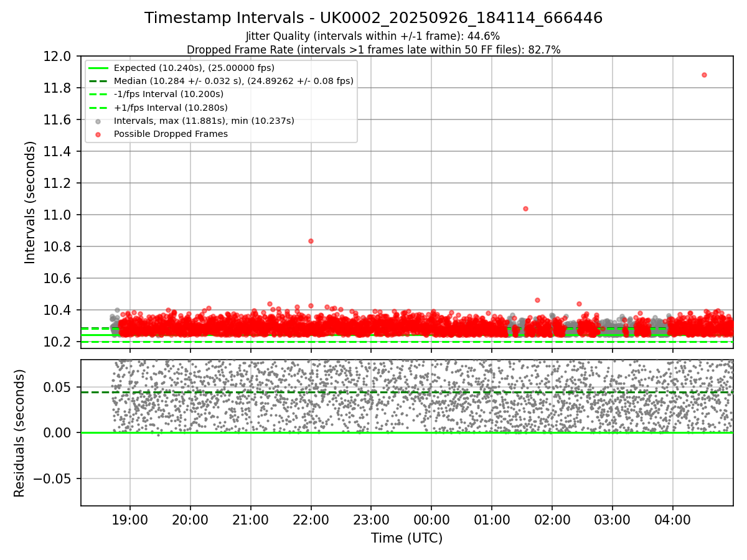The width and height of the screenshot is (747, 560).
Task: Click the red dot marker beside Possible Dropped Frames
Action: (x=98, y=134)
